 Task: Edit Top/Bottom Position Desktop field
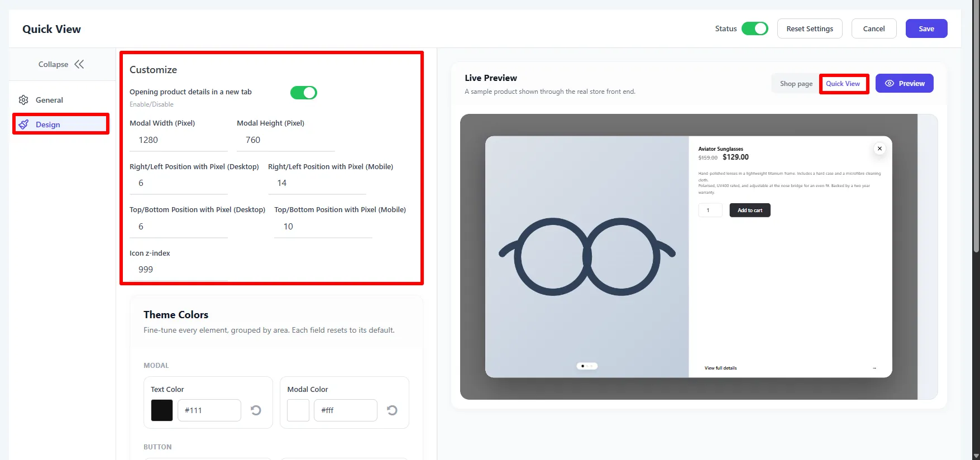179,227
